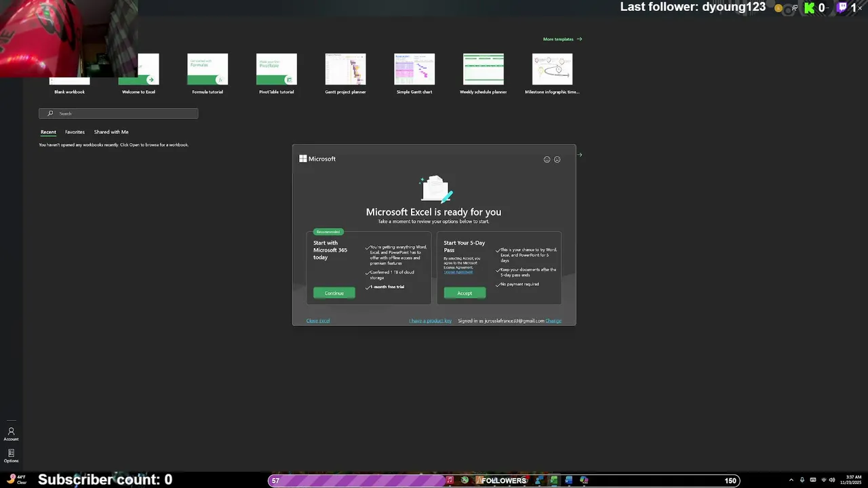Open the taskbar clock and date
868x488 pixels.
pyautogui.click(x=850, y=480)
